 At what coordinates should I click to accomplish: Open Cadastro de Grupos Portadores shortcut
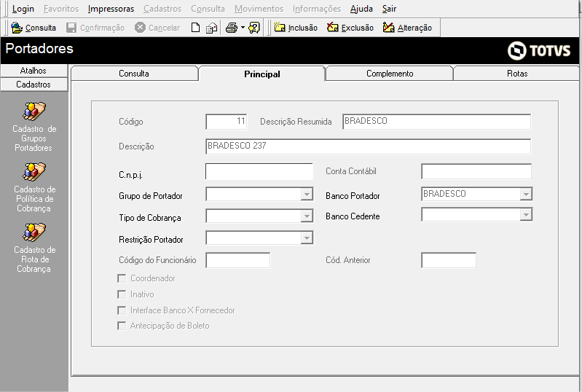point(34,127)
